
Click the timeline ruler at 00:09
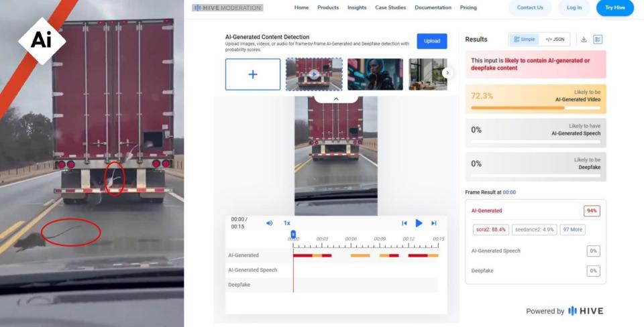(380, 239)
